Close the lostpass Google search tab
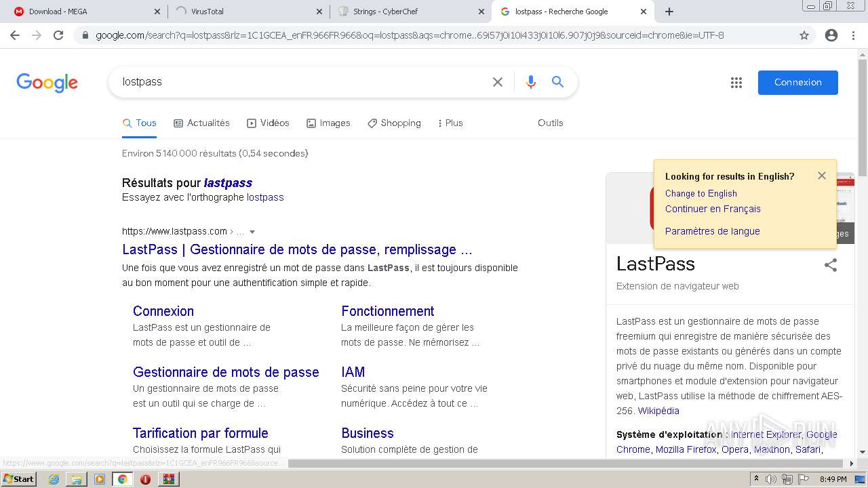The height and width of the screenshot is (488, 868). 644,12
